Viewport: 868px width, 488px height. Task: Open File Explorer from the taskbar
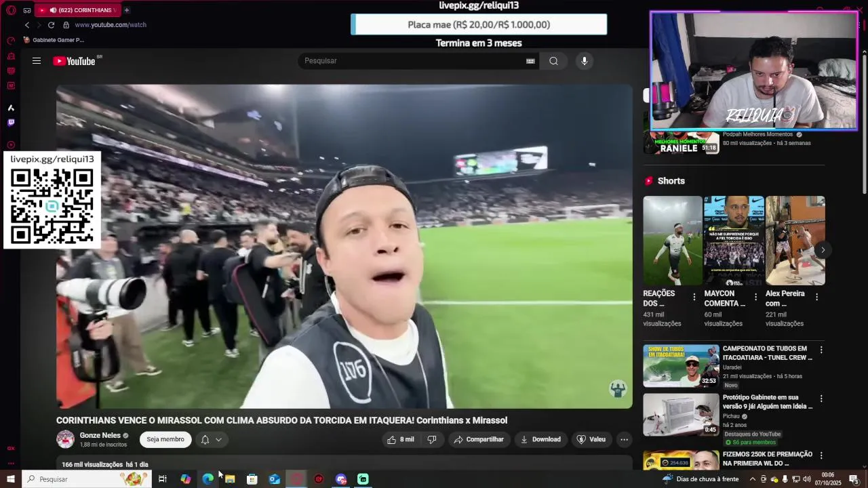click(230, 479)
